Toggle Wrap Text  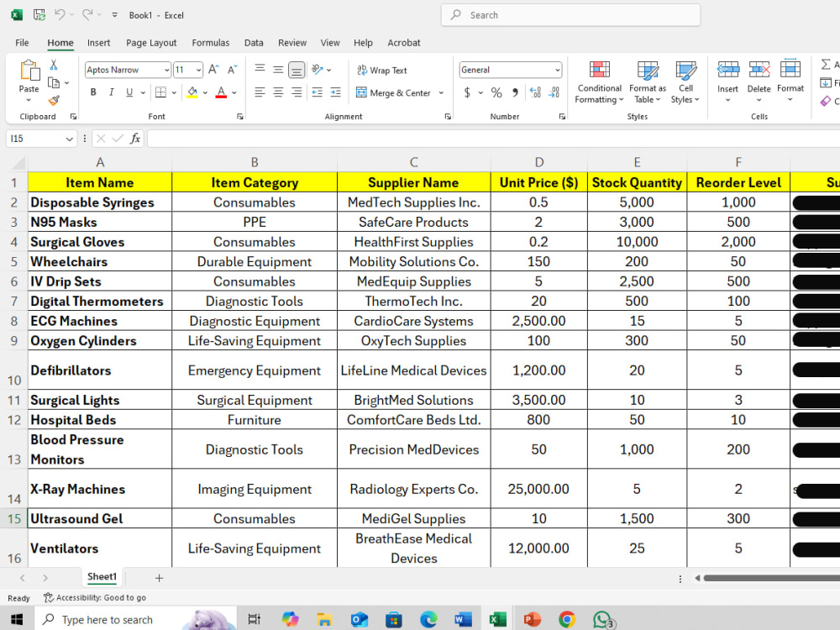pyautogui.click(x=382, y=71)
